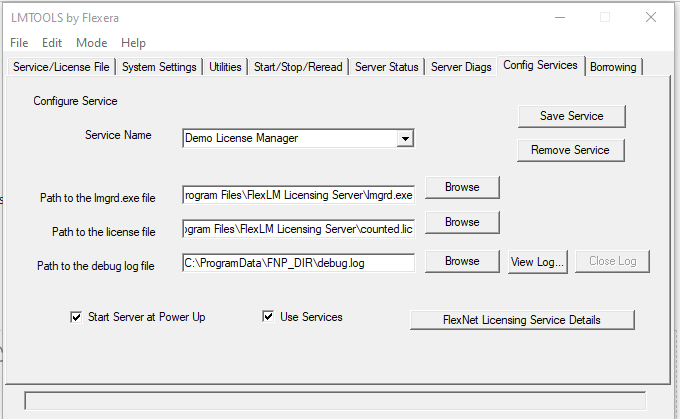Open the Mode menu
The image size is (680, 419).
(x=91, y=43)
